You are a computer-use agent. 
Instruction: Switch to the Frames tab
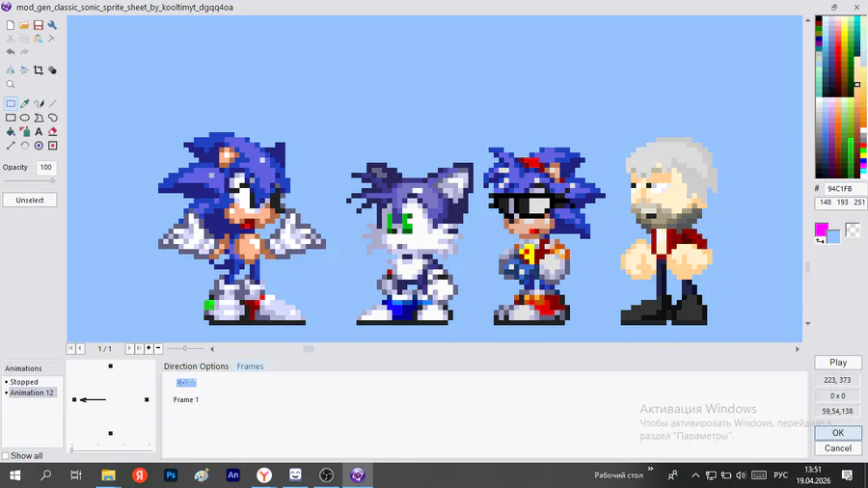[x=250, y=366]
